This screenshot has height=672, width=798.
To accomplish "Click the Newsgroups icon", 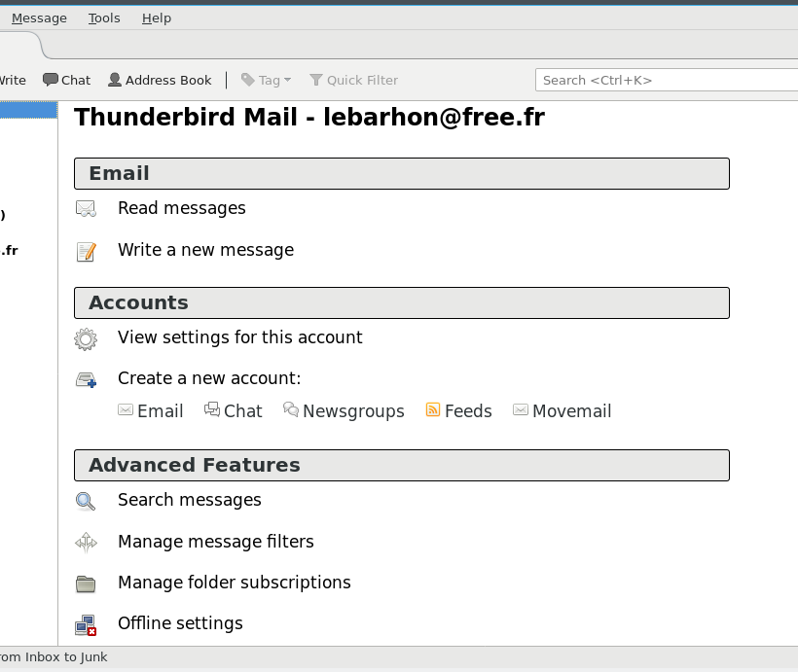I will (x=291, y=409).
